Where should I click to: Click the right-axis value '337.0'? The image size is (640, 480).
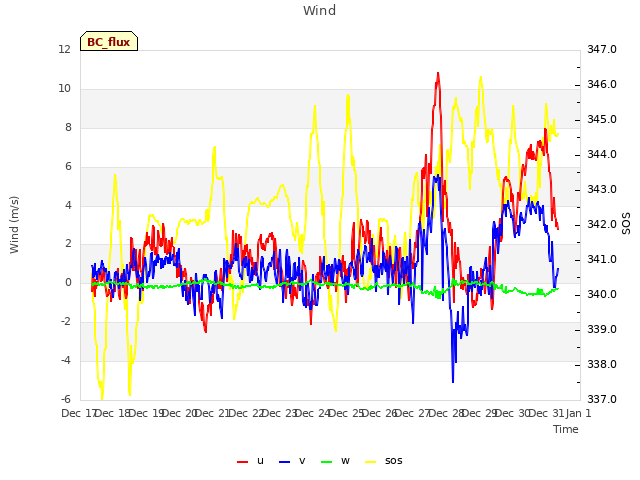coord(602,399)
